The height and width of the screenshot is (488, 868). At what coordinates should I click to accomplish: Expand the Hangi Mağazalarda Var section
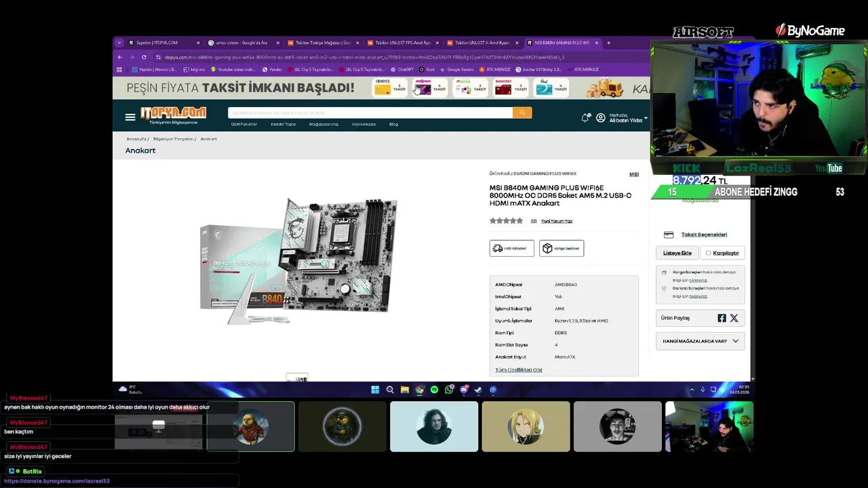point(701,341)
